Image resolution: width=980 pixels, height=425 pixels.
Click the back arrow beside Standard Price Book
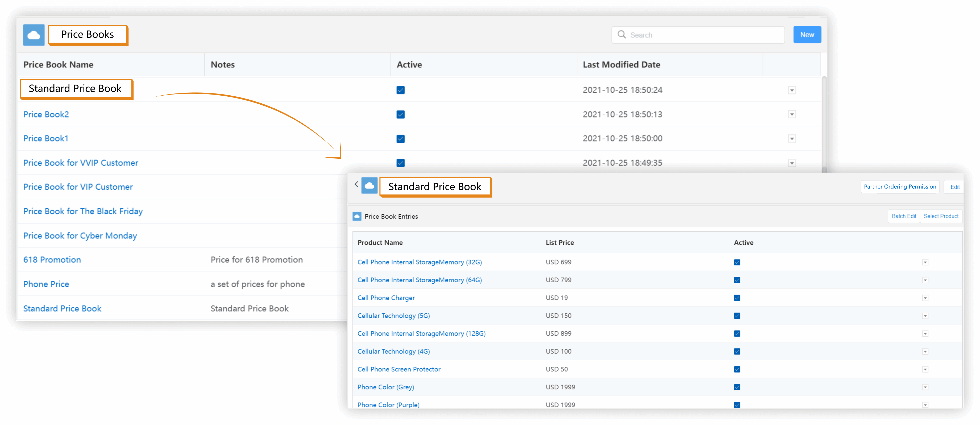click(x=356, y=184)
